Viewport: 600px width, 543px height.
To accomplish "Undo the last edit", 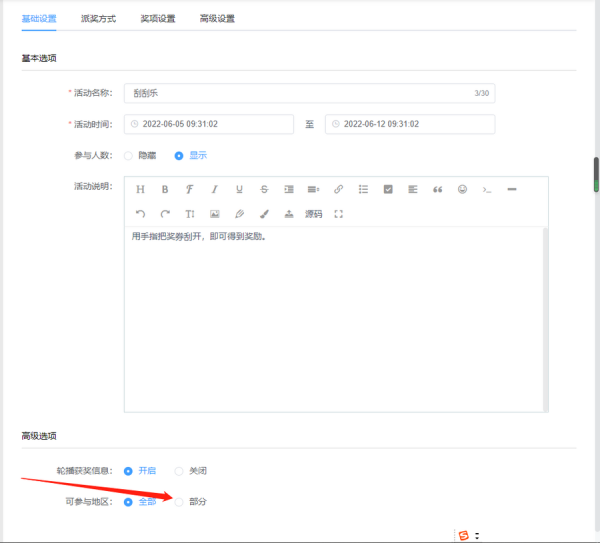I will click(x=140, y=214).
